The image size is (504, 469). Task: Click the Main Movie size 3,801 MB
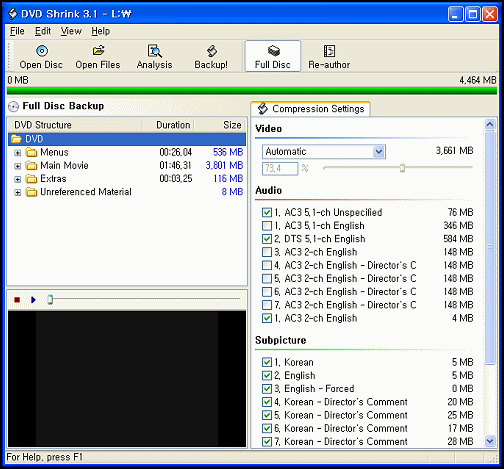pyautogui.click(x=224, y=166)
